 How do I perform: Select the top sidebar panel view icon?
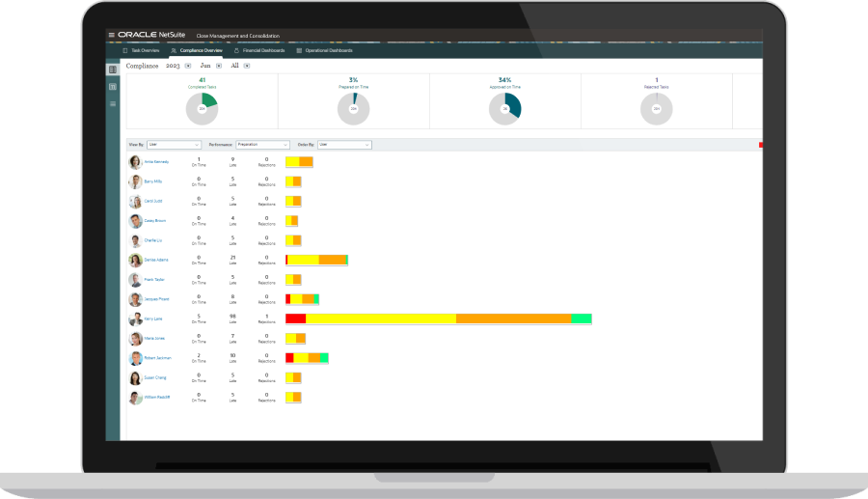point(113,69)
